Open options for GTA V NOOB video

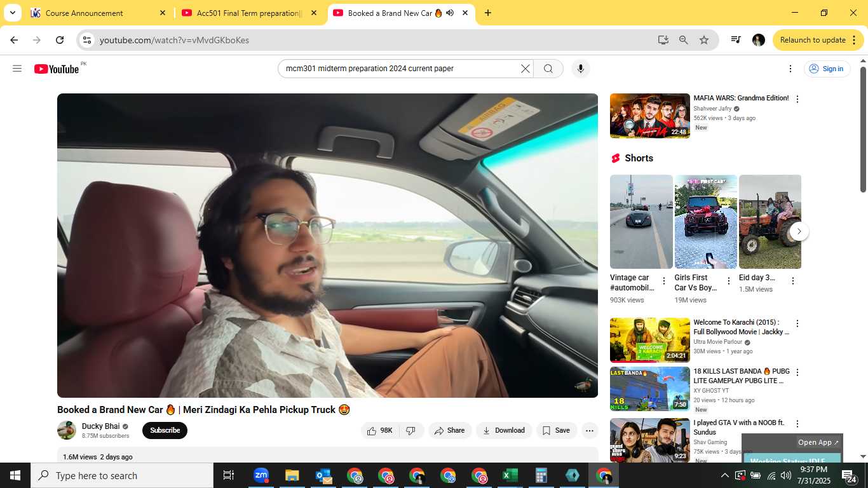[x=797, y=424]
